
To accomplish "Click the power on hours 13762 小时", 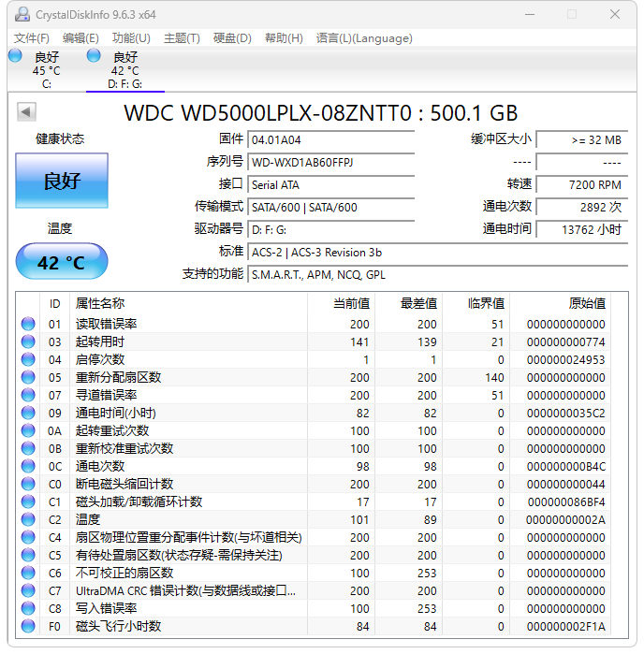I will (x=582, y=230).
